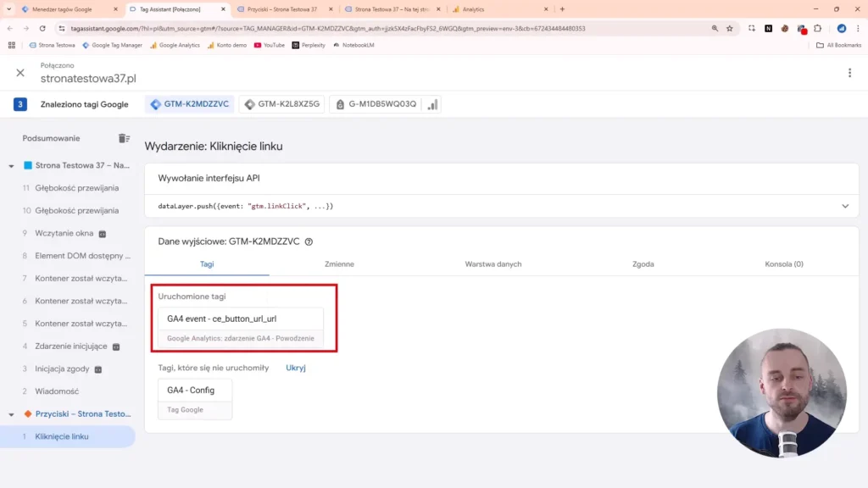Switch to the Konsola (0) tab
Viewport: 868px width, 488px height.
coord(784,264)
